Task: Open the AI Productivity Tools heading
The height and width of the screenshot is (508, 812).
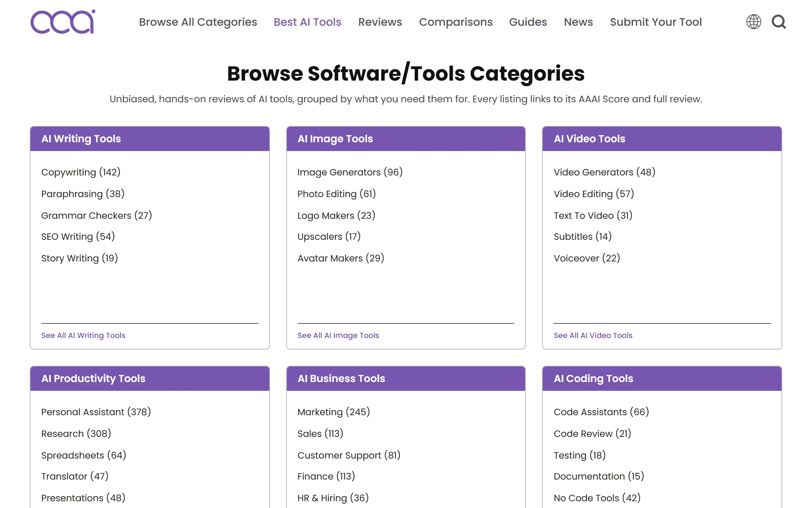Action: [93, 379]
